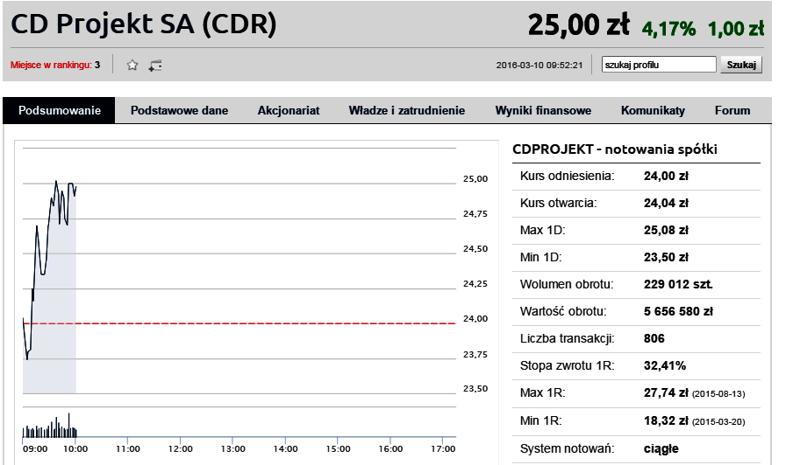Switch to the Forum tab
The height and width of the screenshot is (465, 786).
[x=732, y=110]
